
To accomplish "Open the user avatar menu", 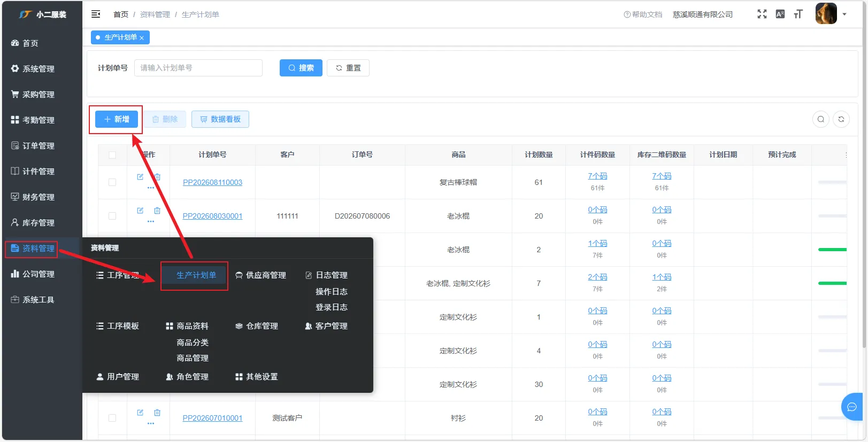I will click(826, 14).
